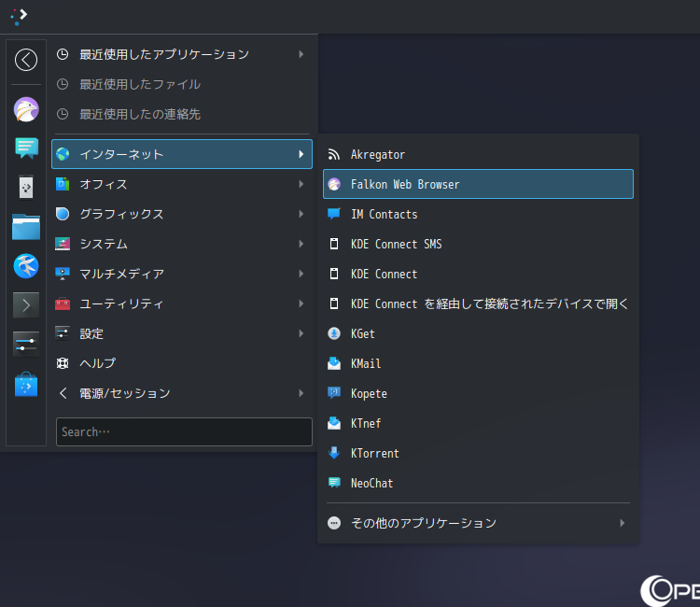Focus the Search field

(x=184, y=431)
